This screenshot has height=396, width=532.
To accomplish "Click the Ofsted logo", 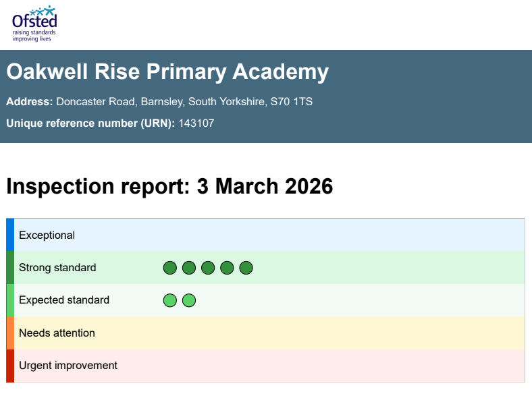I will (34, 24).
